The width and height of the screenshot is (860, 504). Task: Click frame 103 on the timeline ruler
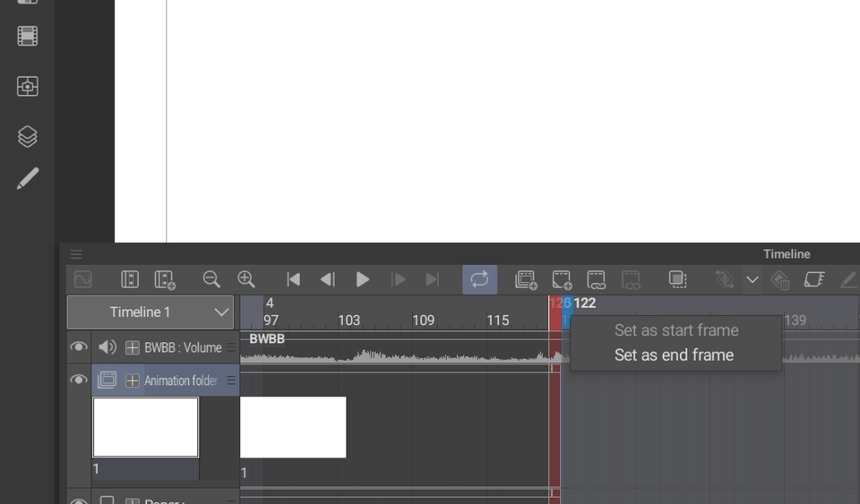click(x=348, y=320)
